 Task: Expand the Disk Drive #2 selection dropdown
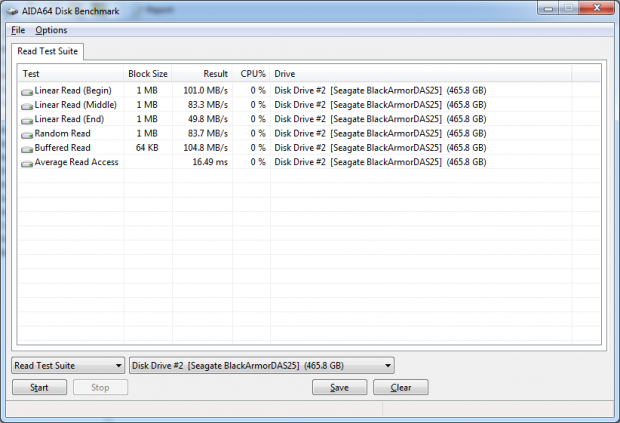262,366
